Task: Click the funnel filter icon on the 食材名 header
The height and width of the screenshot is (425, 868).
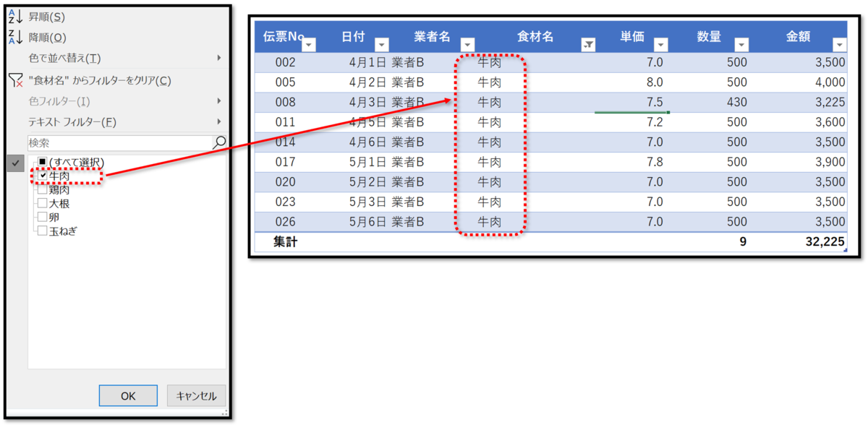Action: (587, 44)
